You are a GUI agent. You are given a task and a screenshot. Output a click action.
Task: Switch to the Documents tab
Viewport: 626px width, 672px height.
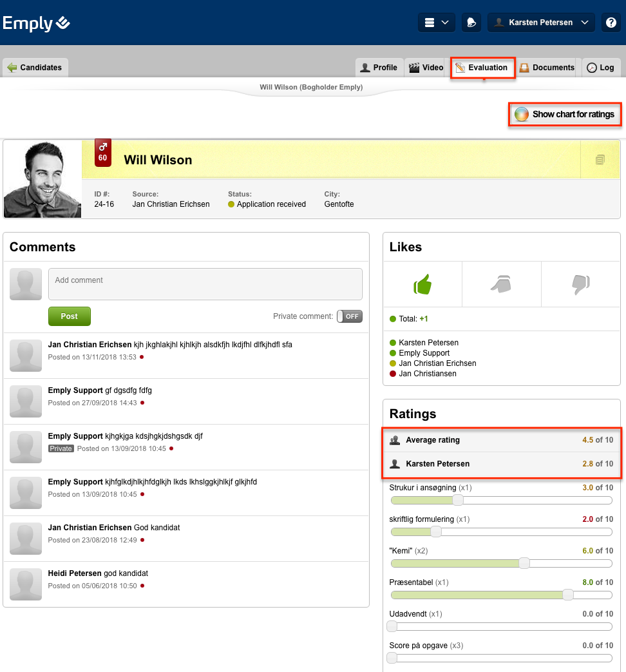coord(547,68)
